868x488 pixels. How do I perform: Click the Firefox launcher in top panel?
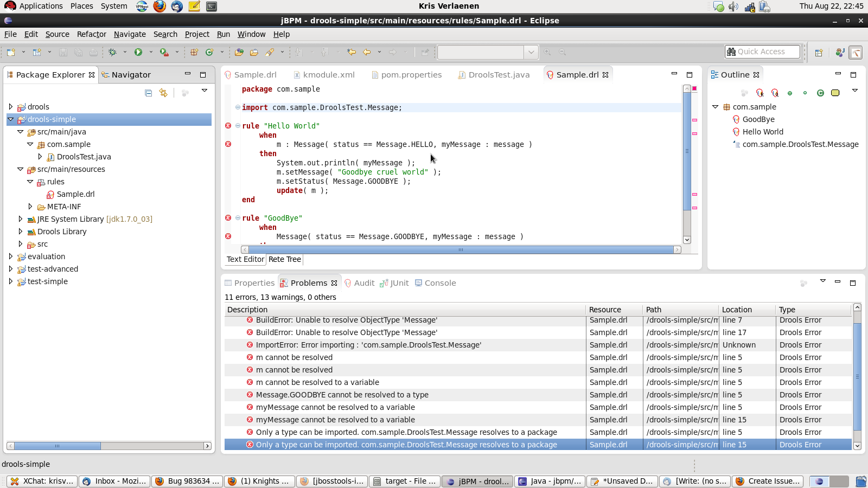(x=159, y=7)
